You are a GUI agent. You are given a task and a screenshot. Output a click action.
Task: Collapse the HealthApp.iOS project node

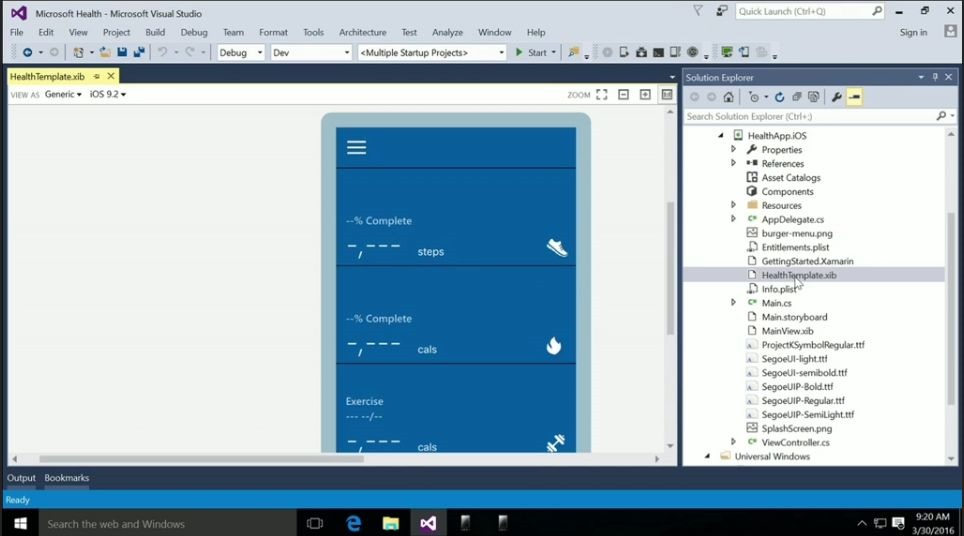(720, 135)
